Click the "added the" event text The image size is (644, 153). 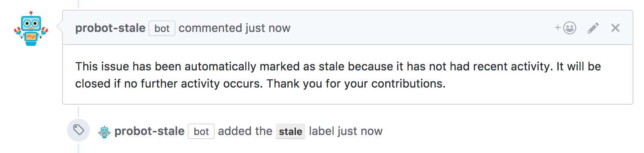pos(245,131)
